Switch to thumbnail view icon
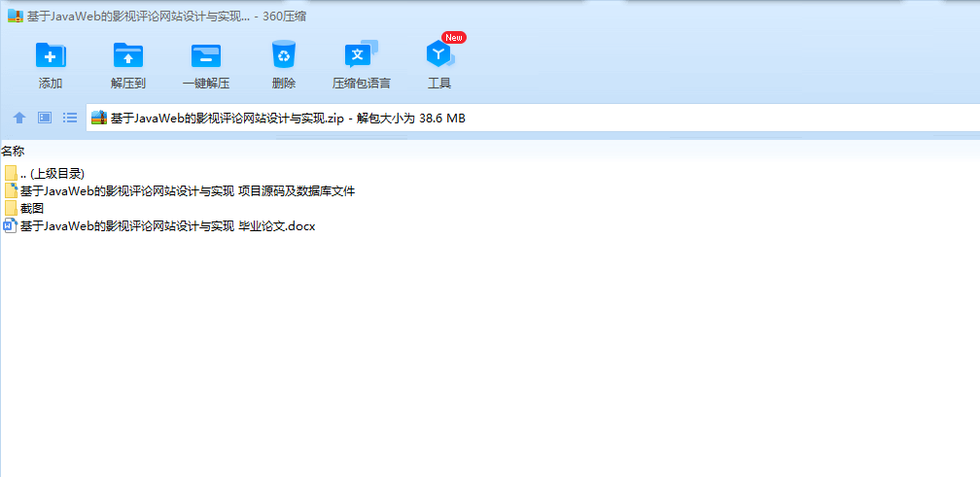Viewport: 980px width, 477px height. (x=45, y=118)
